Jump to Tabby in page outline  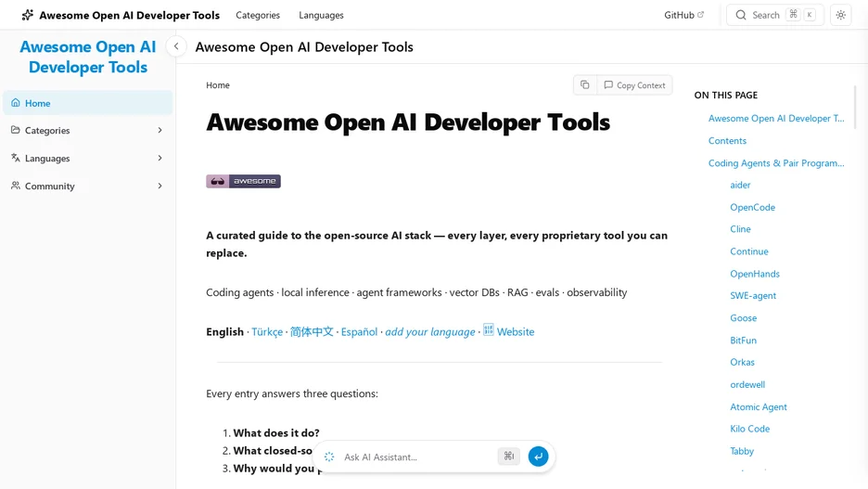click(742, 451)
